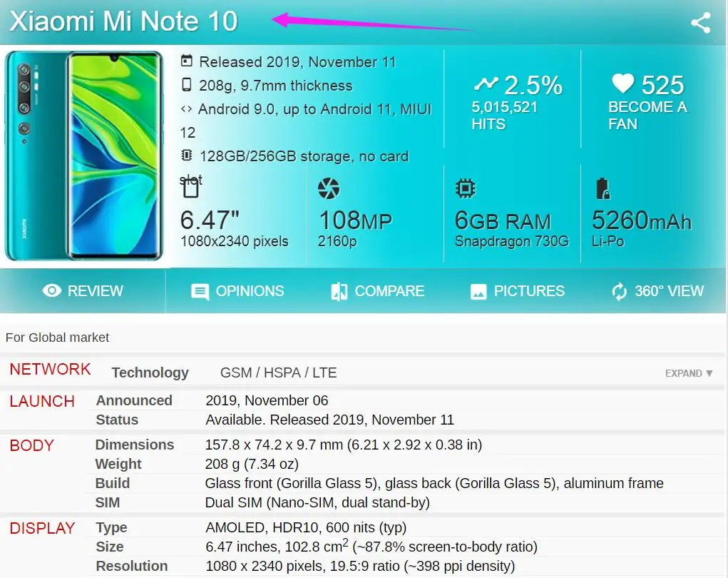Click the Weight spec label

118,464
